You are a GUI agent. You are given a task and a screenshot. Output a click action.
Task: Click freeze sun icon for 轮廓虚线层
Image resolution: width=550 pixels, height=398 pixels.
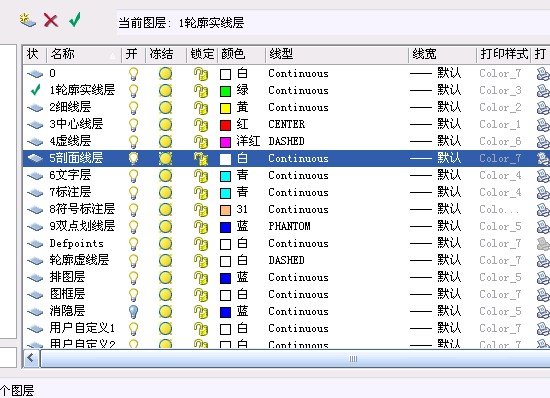tap(165, 261)
